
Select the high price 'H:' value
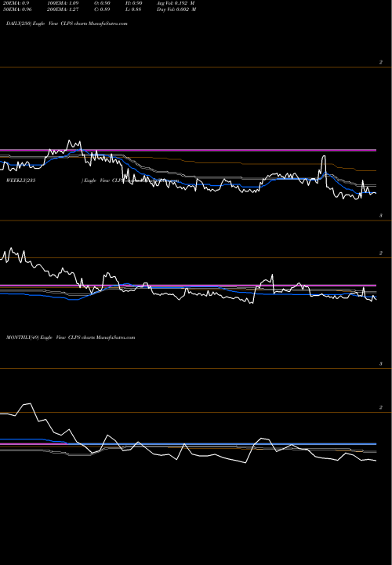[x=134, y=3]
